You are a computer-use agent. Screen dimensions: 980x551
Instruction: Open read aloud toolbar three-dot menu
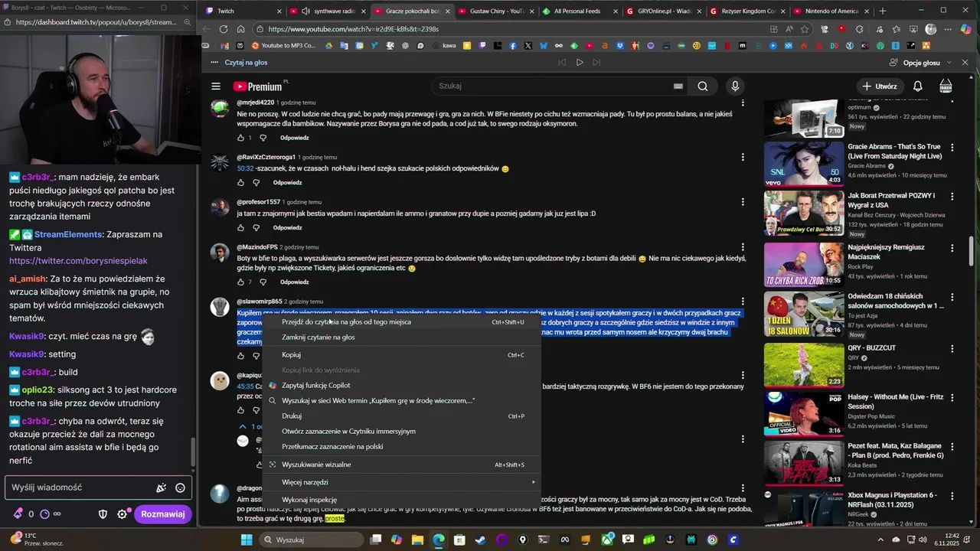pyautogui.click(x=214, y=63)
